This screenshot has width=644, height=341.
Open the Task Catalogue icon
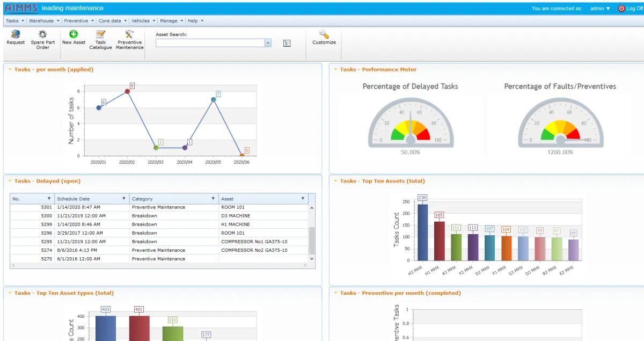100,34
